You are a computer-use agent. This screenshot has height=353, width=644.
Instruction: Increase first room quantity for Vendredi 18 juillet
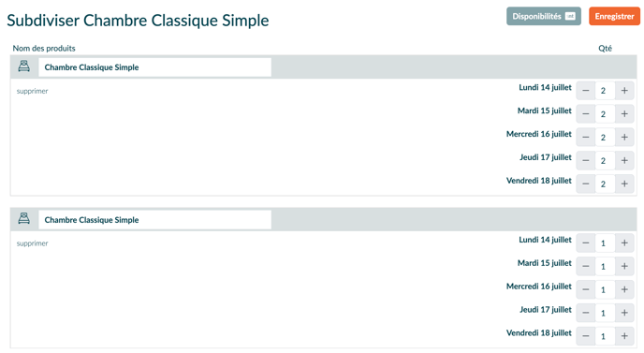[624, 184]
